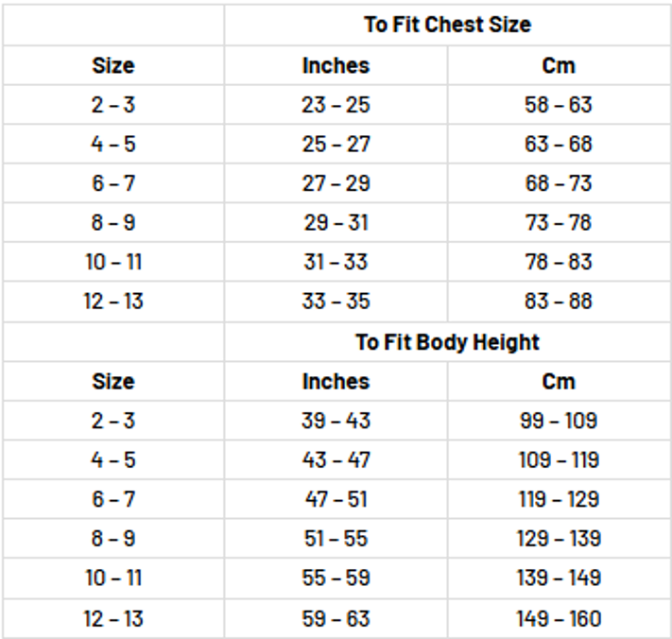Select the chest cm cell "58 – 63"
Image resolution: width=672 pixels, height=639 pixels.
click(x=559, y=105)
